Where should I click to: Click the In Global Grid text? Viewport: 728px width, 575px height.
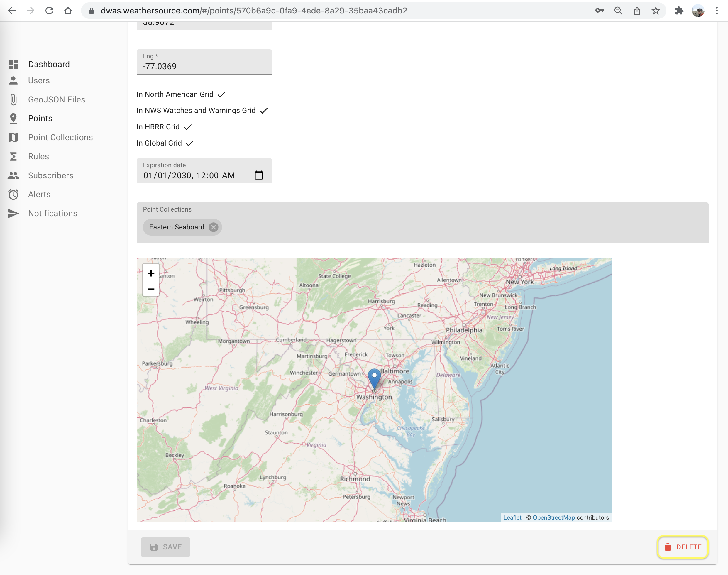tap(159, 143)
